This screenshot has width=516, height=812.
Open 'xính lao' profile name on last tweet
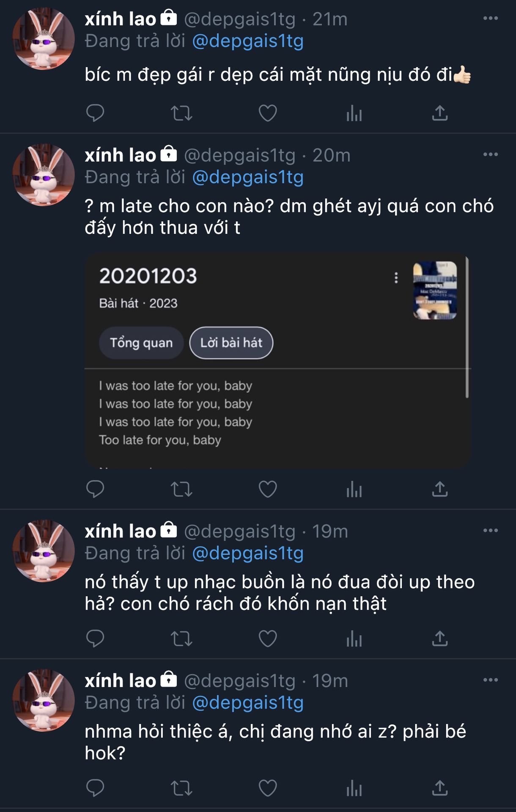tap(121, 680)
